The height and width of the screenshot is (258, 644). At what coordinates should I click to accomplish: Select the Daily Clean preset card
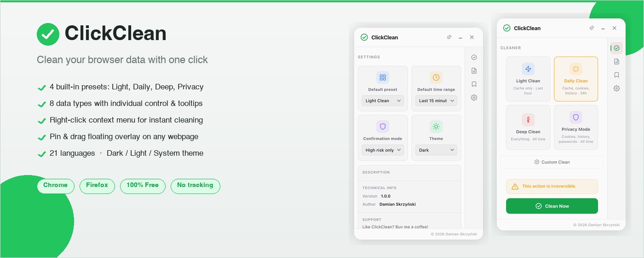click(576, 79)
